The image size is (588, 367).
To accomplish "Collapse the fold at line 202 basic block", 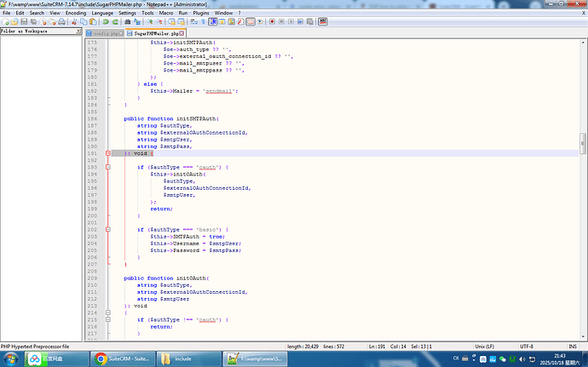I will point(107,230).
